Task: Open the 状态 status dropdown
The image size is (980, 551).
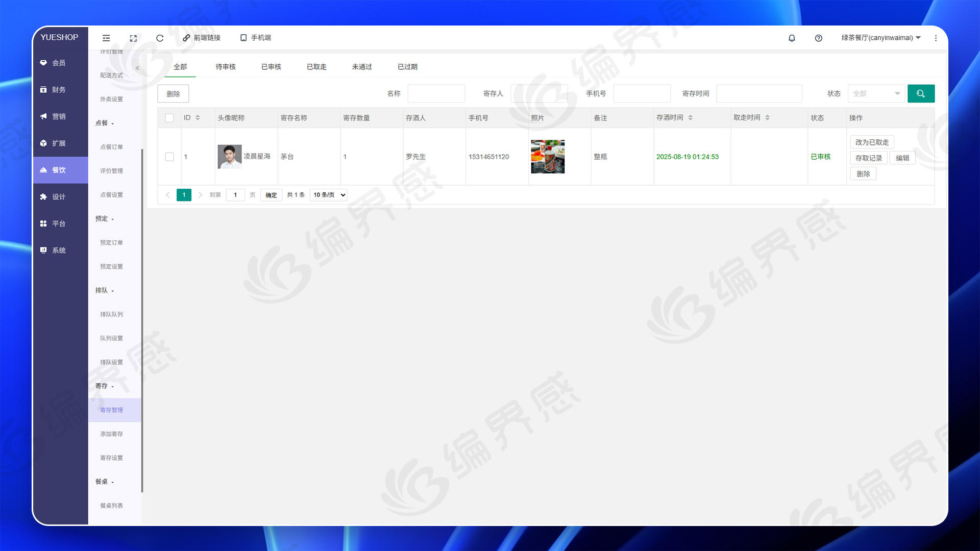Action: [876, 93]
